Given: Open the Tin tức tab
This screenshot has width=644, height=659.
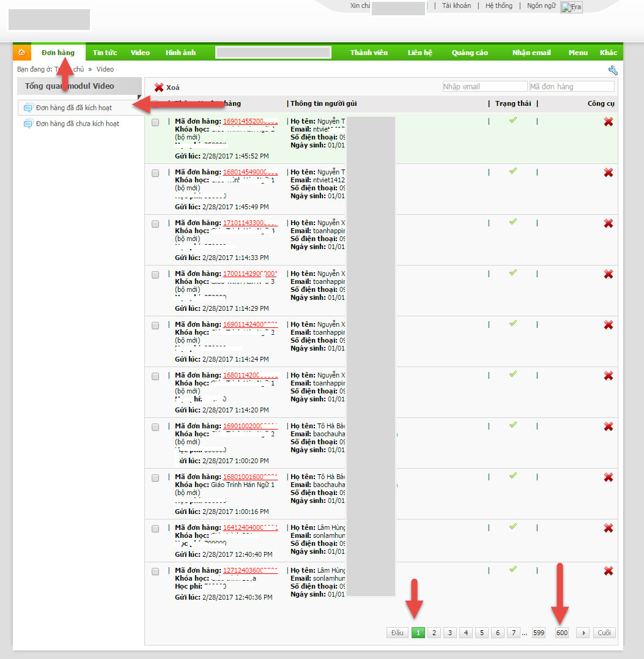Looking at the screenshot, I should [x=105, y=53].
